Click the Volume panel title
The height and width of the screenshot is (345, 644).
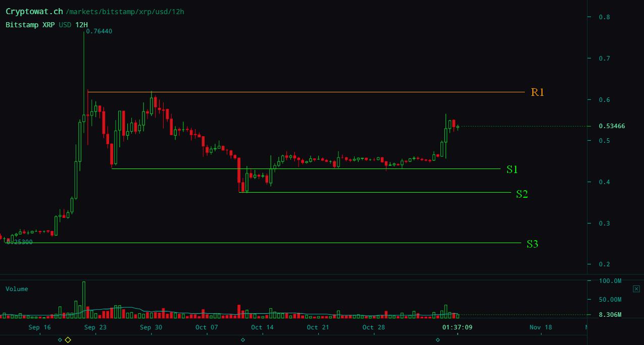pos(17,289)
